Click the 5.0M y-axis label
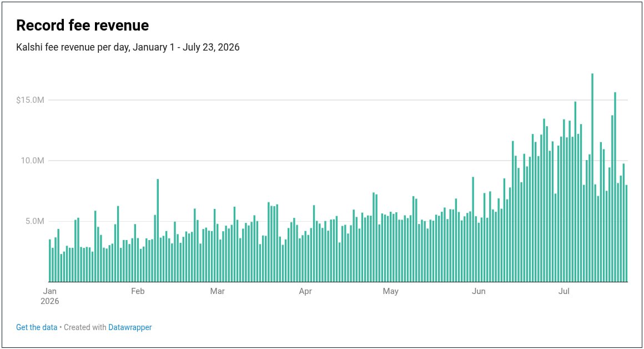Image resolution: width=644 pixels, height=349 pixels. (34, 221)
